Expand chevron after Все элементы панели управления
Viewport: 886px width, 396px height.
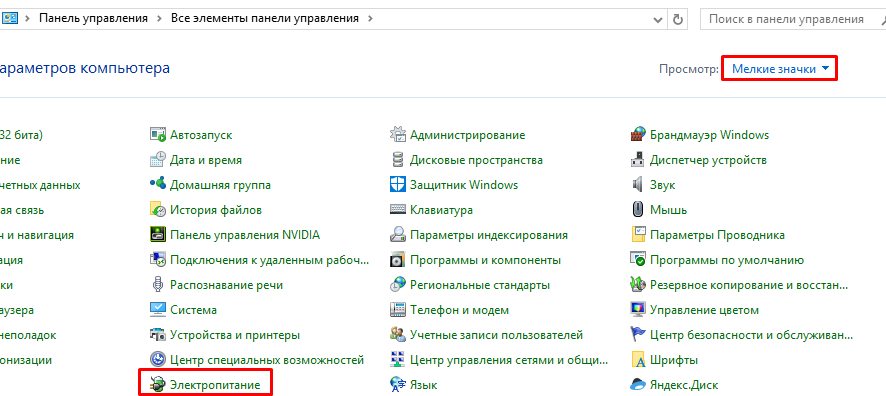click(370, 19)
